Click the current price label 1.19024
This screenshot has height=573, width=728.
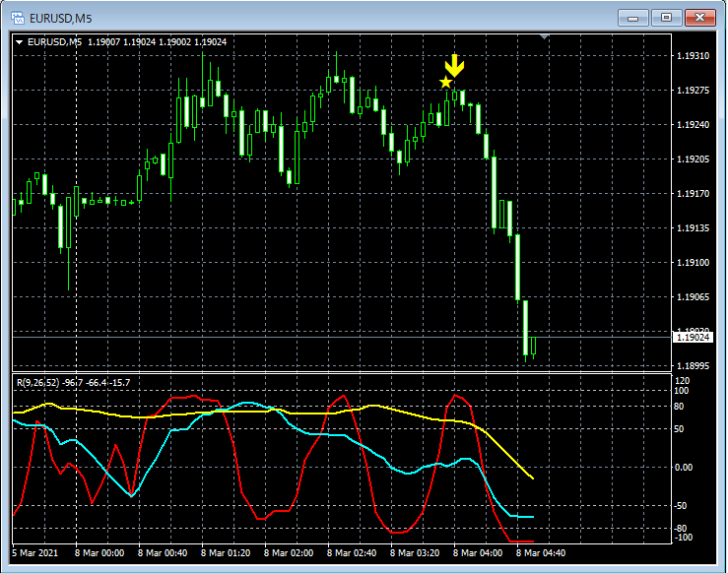click(693, 338)
